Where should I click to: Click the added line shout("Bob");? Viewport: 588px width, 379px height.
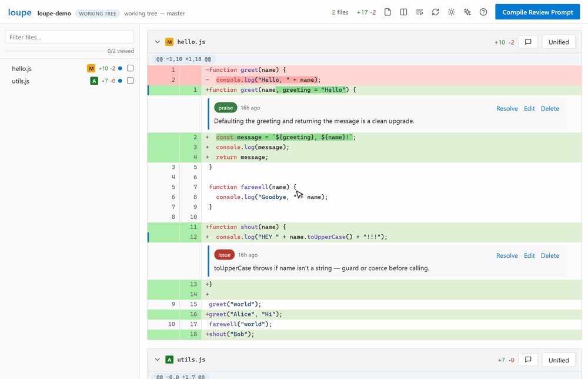click(365, 334)
